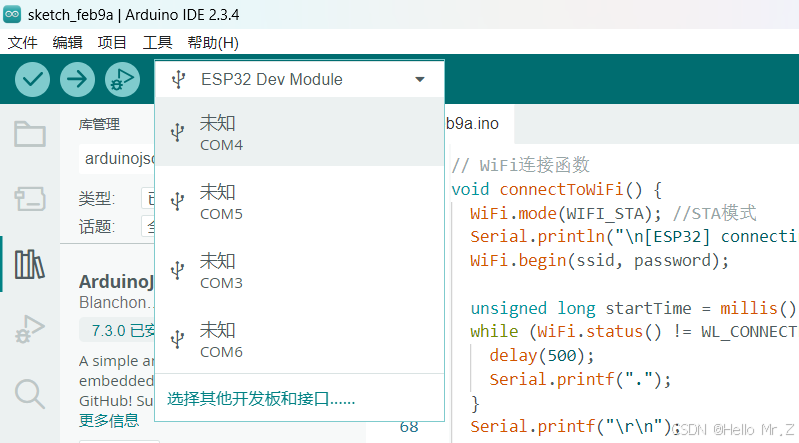Open the 类型 filter dropdown
This screenshot has width=799, height=443.
(148, 198)
